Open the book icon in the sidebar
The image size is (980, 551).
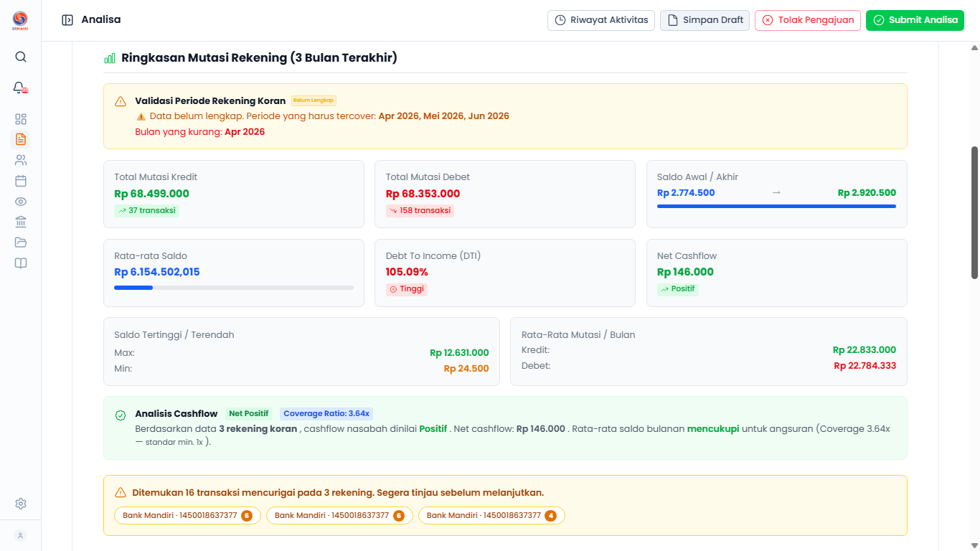(x=21, y=263)
